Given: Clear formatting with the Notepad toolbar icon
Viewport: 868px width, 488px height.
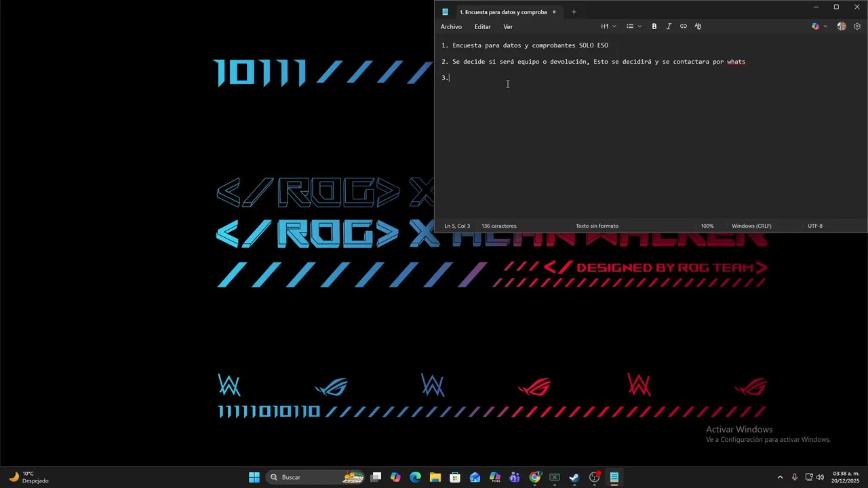Looking at the screenshot, I should click(x=698, y=26).
